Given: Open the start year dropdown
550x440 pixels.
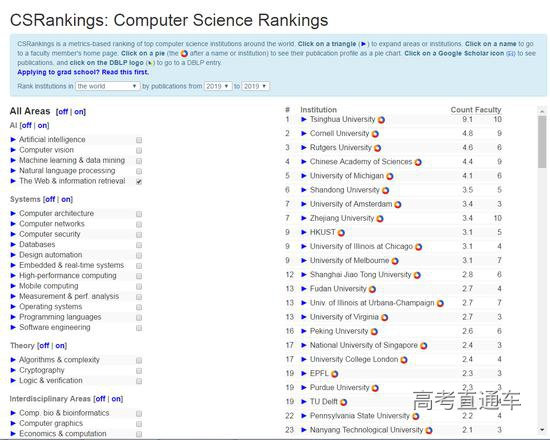Looking at the screenshot, I should 218,86.
